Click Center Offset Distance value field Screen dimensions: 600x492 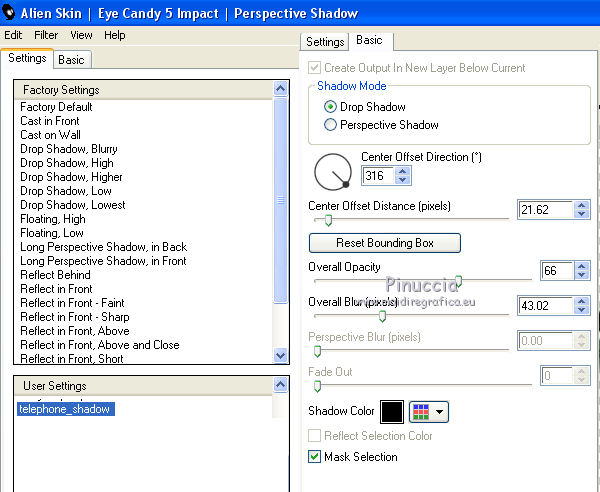pos(545,210)
